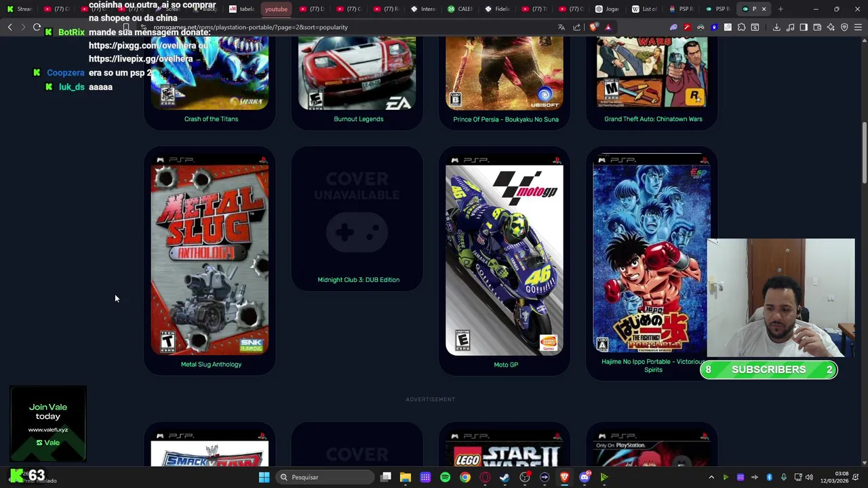Screen dimensions: 868x488
Task: Click the Brave VPN shield icon
Action: pyautogui.click(x=844, y=27)
